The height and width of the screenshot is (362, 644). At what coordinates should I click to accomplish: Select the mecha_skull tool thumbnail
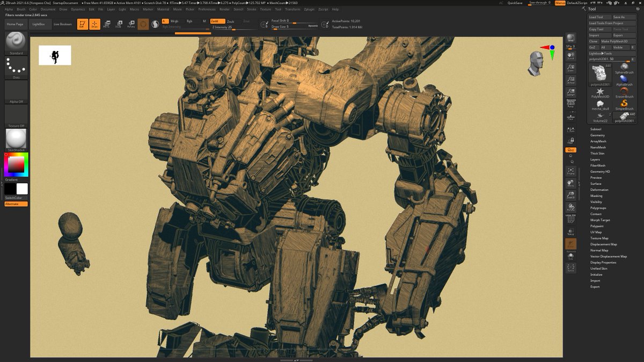[599, 105]
